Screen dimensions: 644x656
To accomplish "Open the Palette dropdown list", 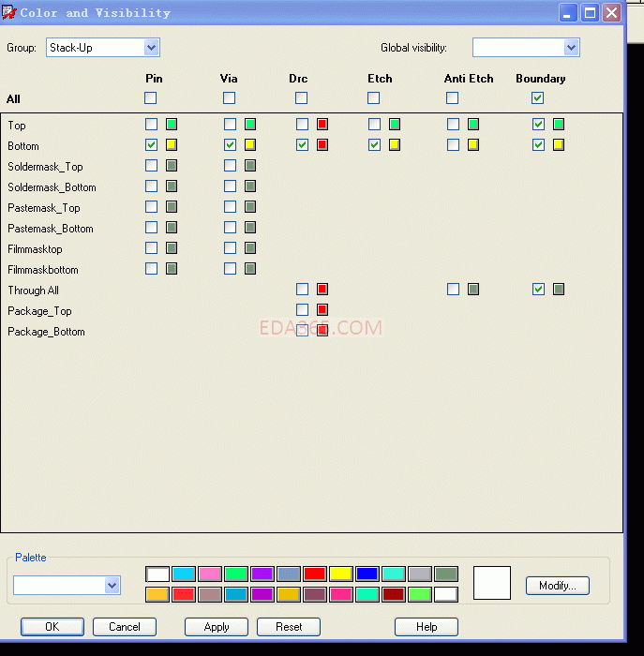I will point(67,585).
